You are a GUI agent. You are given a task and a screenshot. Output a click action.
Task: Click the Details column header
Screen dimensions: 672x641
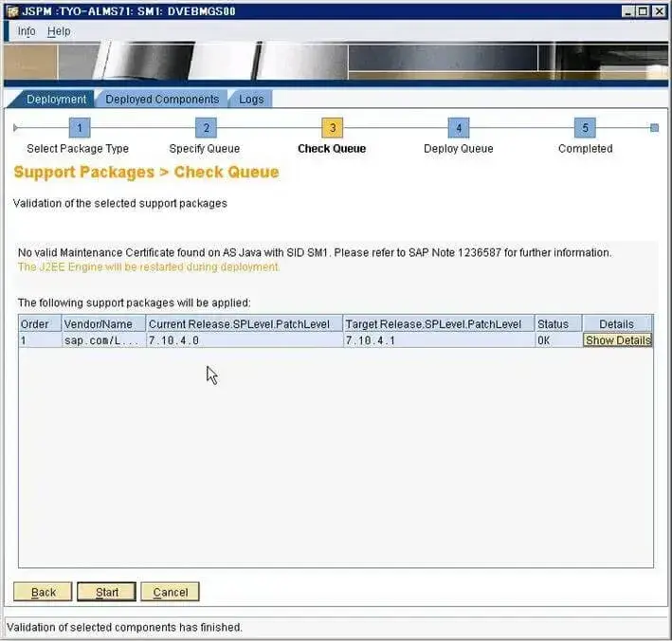click(617, 323)
